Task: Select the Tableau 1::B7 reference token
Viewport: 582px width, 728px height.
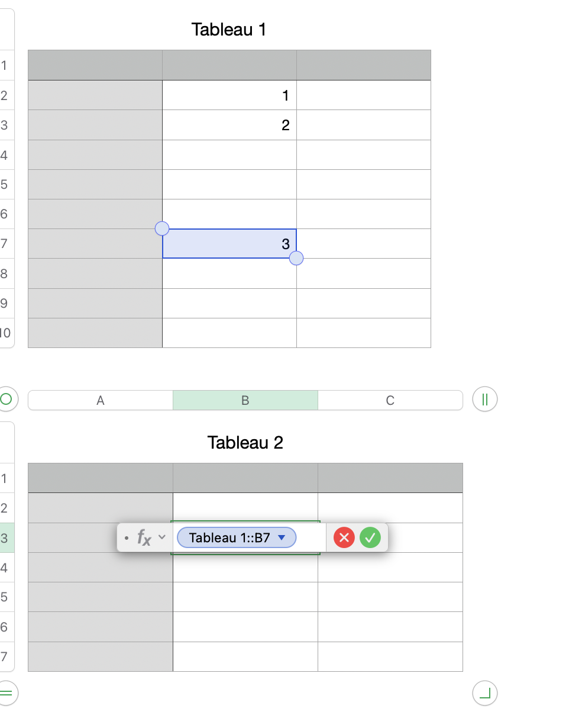Action: click(x=229, y=537)
